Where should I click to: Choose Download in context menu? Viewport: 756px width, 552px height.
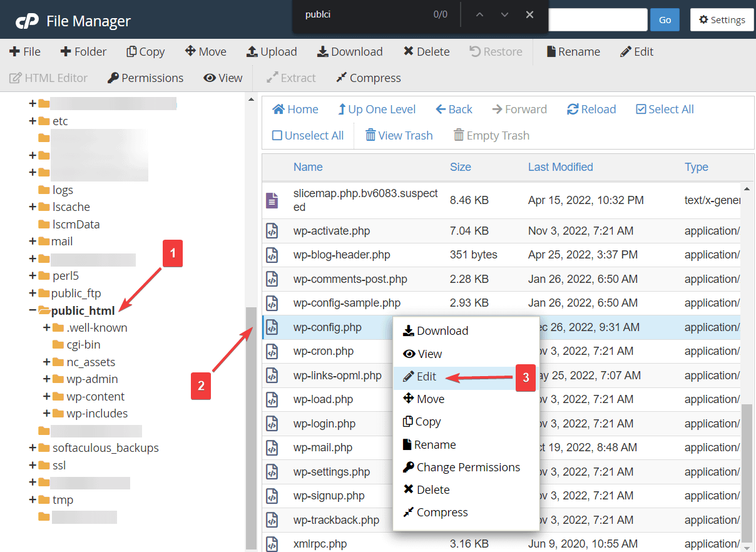[466, 331]
